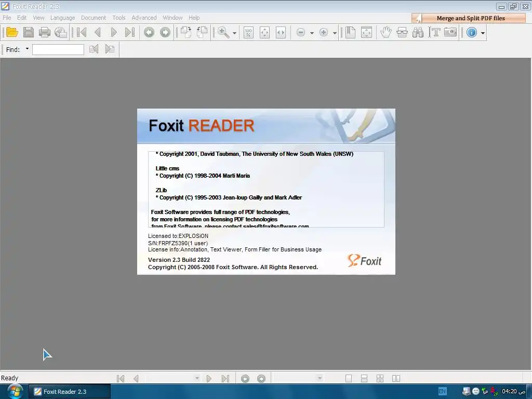The width and height of the screenshot is (532, 399).
Task: Open the View menu
Action: pos(38,18)
